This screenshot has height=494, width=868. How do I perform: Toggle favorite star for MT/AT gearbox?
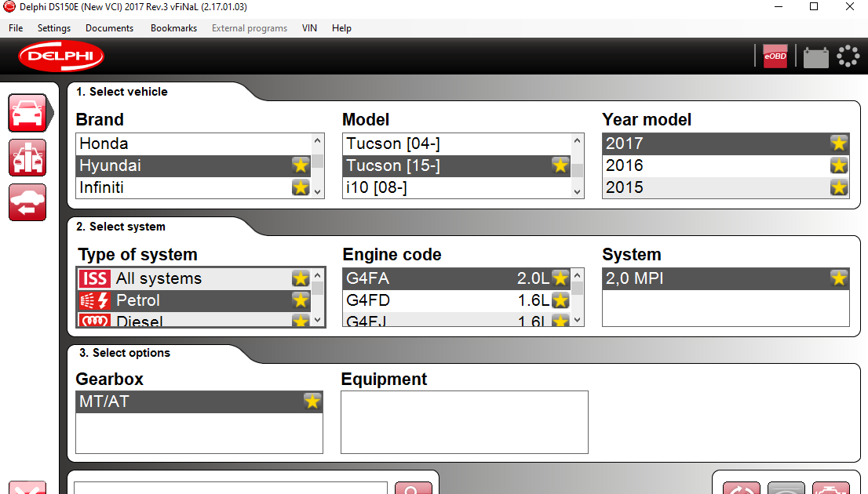pos(312,401)
